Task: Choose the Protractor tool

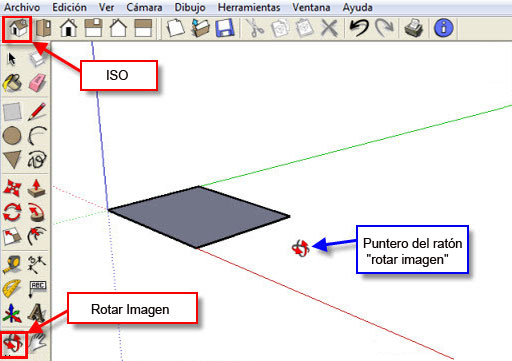Action: coord(12,288)
